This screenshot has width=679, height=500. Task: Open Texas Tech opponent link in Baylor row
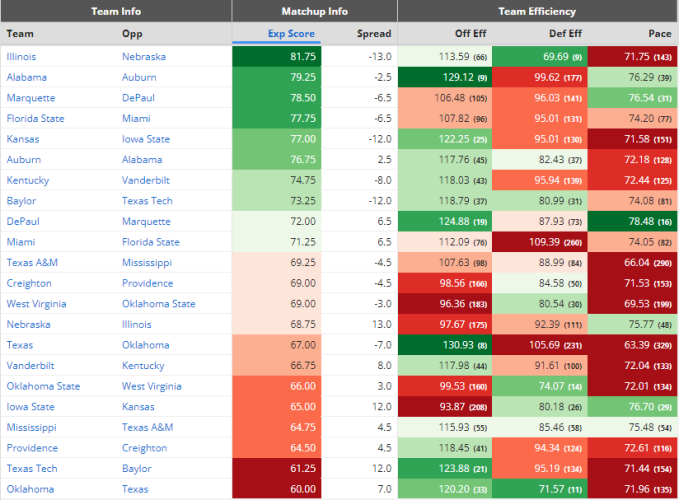[x=147, y=201]
